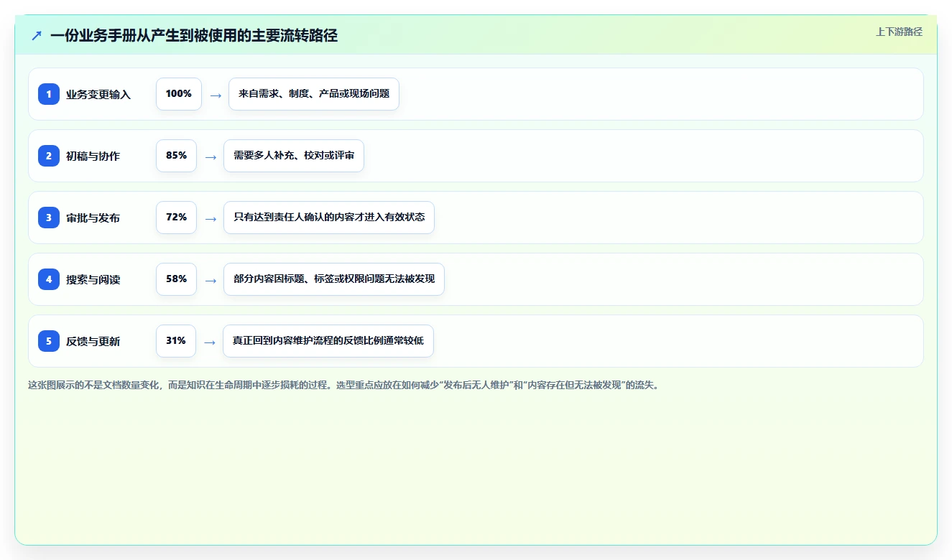Click the arrow after the 72% chip

click(x=211, y=218)
